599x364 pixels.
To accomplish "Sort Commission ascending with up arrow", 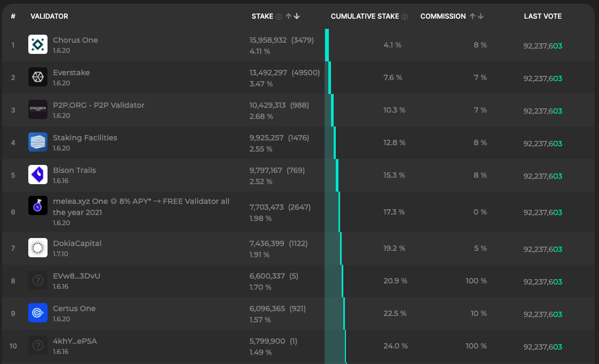I will tap(472, 16).
